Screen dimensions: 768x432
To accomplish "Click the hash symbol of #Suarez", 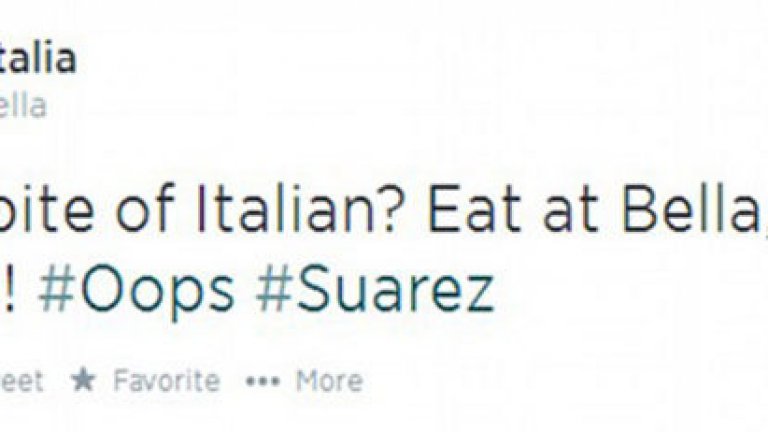I will [273, 292].
